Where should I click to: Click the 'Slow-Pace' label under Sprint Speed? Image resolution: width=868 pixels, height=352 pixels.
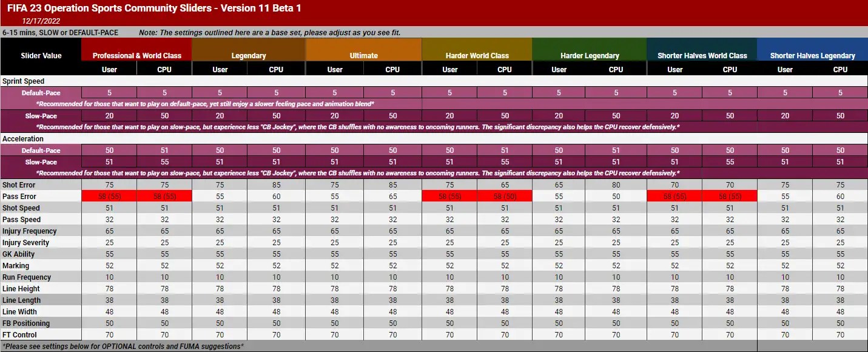point(41,116)
